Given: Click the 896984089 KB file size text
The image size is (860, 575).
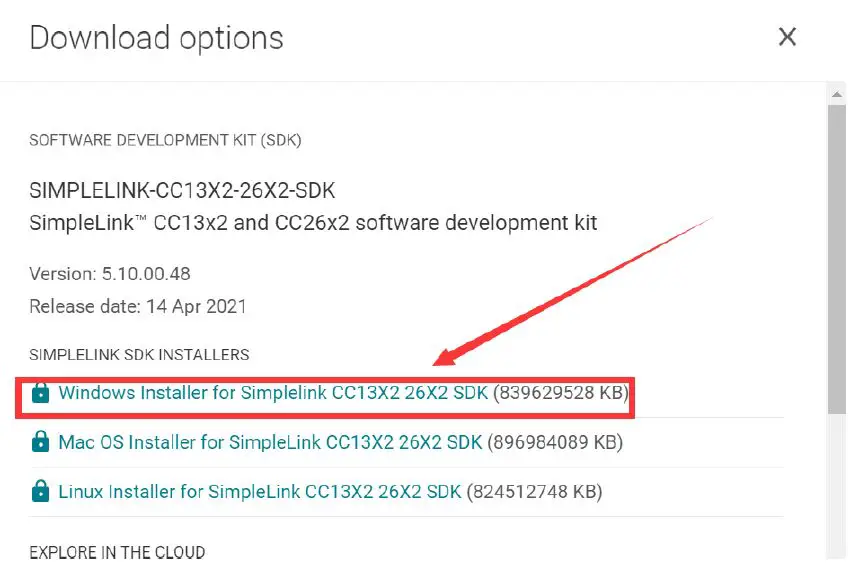Looking at the screenshot, I should point(555,442).
